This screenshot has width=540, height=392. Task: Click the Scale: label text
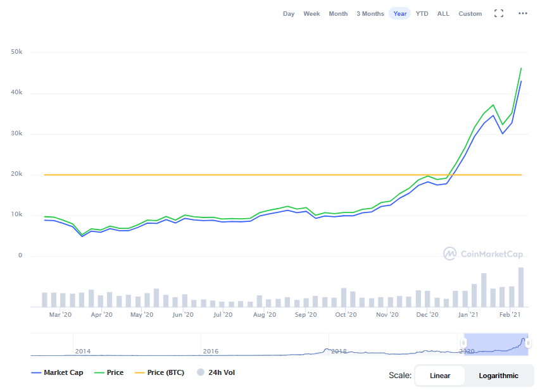coord(400,375)
